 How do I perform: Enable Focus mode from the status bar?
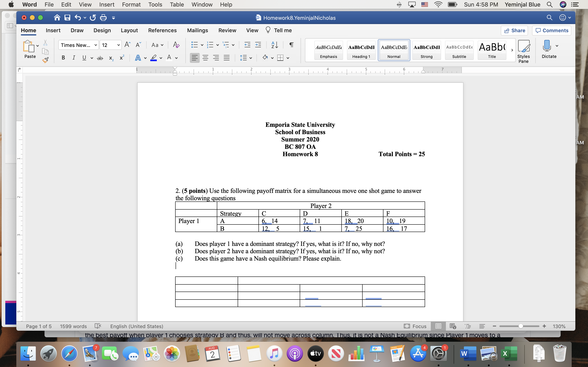[416, 326]
